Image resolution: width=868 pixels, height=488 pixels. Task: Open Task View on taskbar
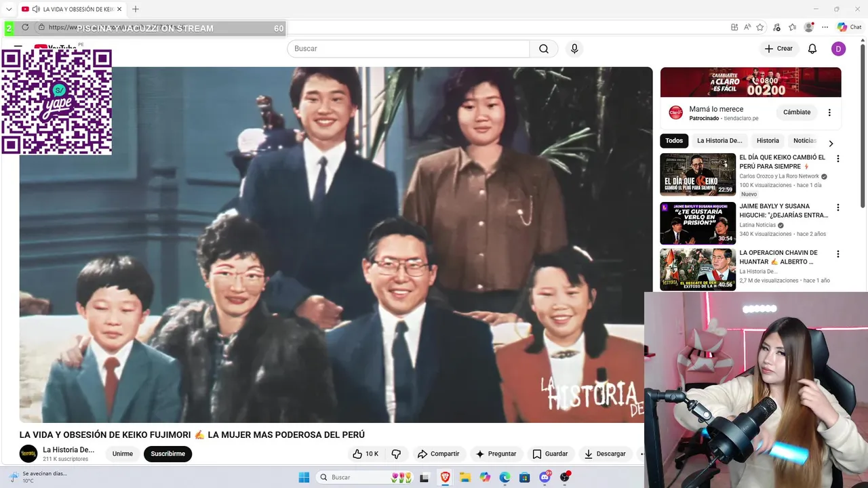click(x=425, y=477)
